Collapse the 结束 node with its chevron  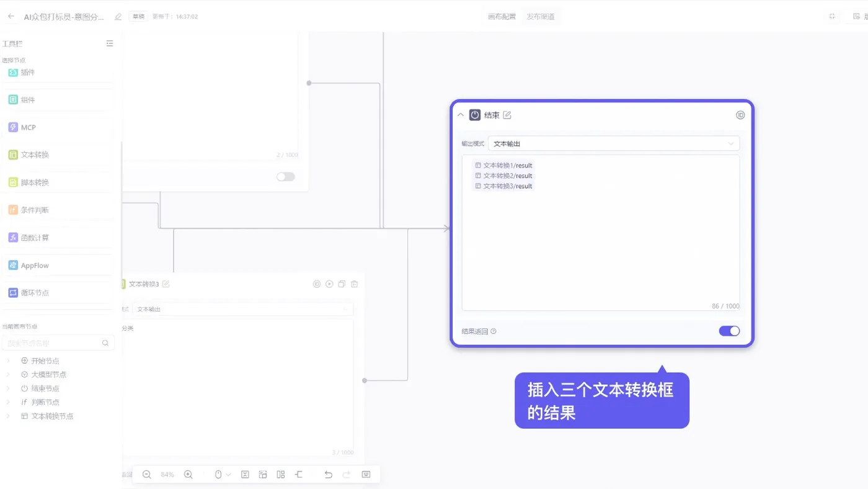(x=461, y=115)
